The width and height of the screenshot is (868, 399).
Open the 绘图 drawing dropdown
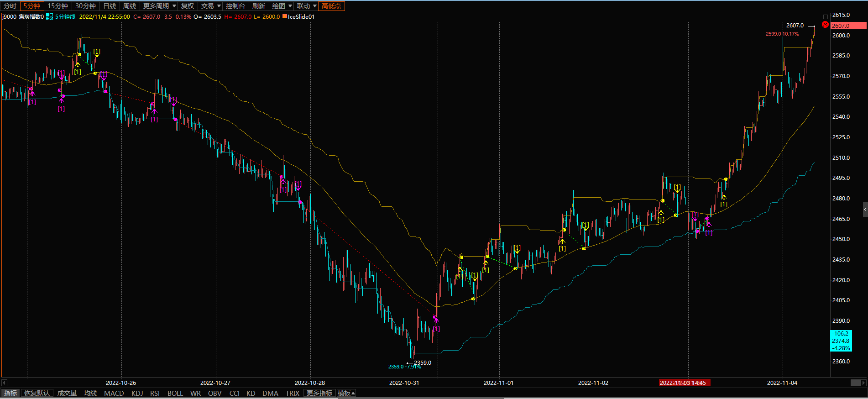coord(282,6)
